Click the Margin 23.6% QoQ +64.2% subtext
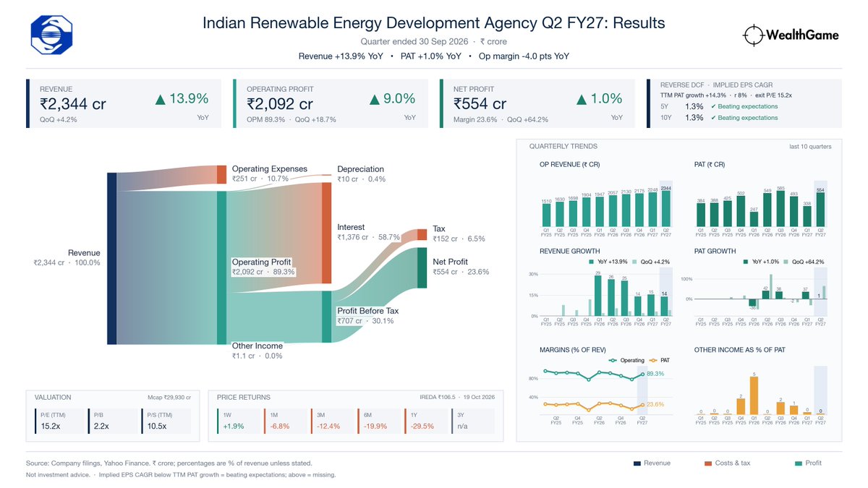Image resolution: width=868 pixels, height=488 pixels. 501,120
